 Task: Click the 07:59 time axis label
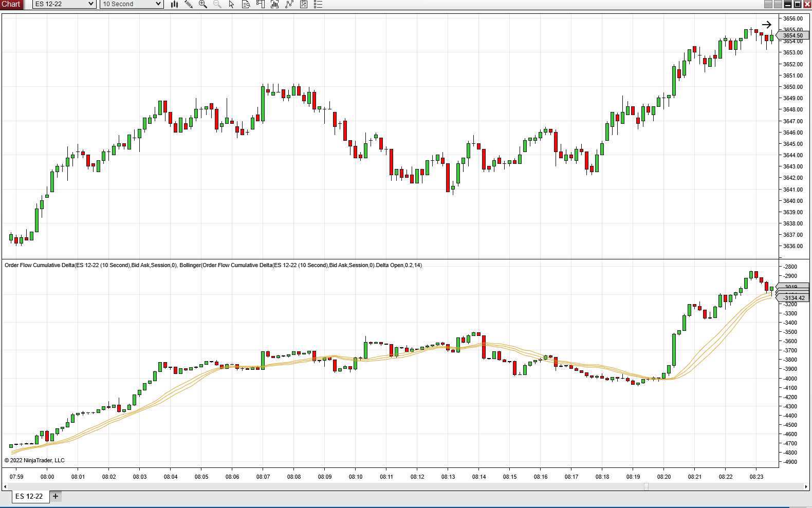coord(16,477)
